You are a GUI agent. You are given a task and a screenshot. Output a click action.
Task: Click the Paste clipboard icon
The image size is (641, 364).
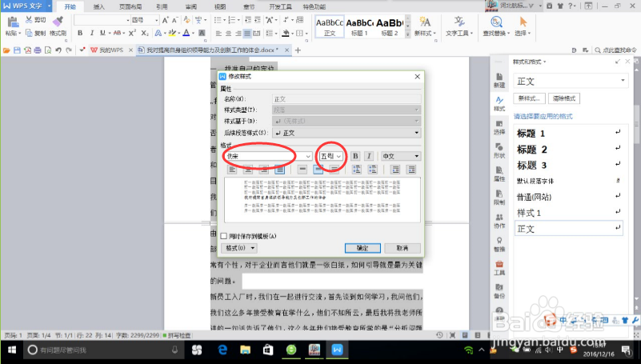point(13,23)
